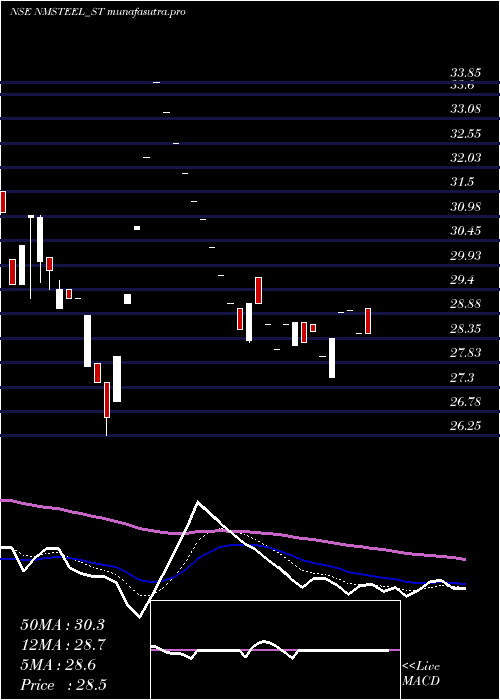The width and height of the screenshot is (500, 700).
Task: Select the 33.85 price level label
Action: click(x=465, y=73)
